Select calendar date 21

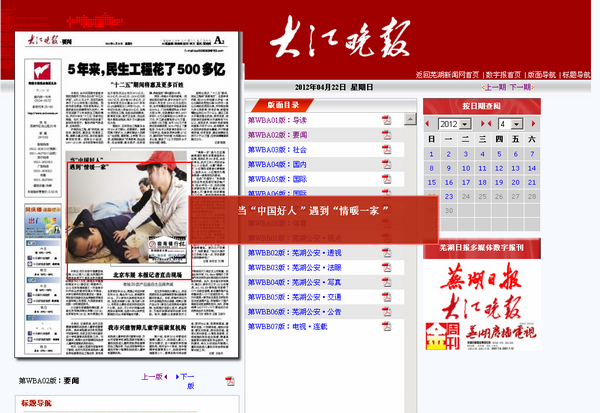click(x=532, y=182)
